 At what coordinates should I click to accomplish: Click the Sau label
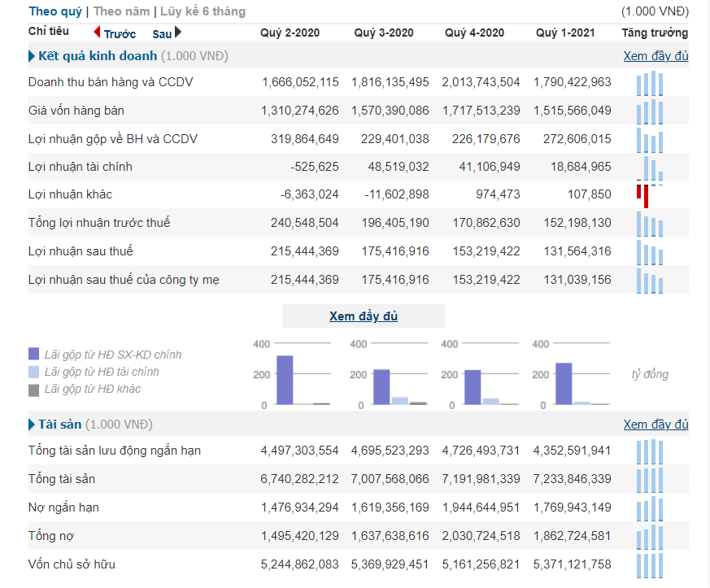pyautogui.click(x=162, y=34)
